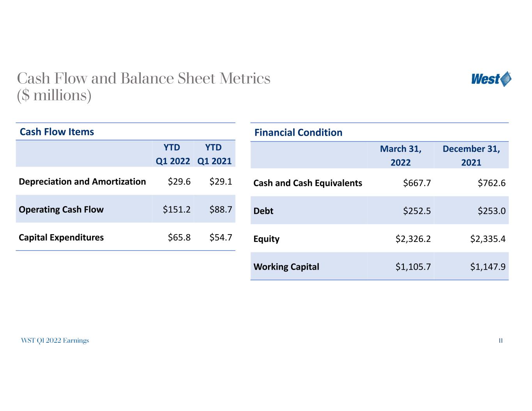Click the WST Q1 2022 Earnings footer text
532x411 pixels.
(x=55, y=341)
